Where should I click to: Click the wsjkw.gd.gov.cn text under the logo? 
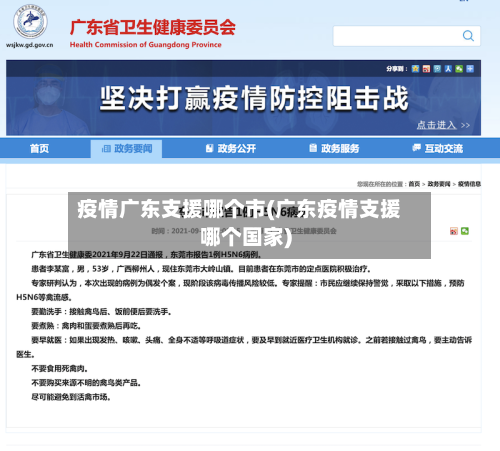29,45
